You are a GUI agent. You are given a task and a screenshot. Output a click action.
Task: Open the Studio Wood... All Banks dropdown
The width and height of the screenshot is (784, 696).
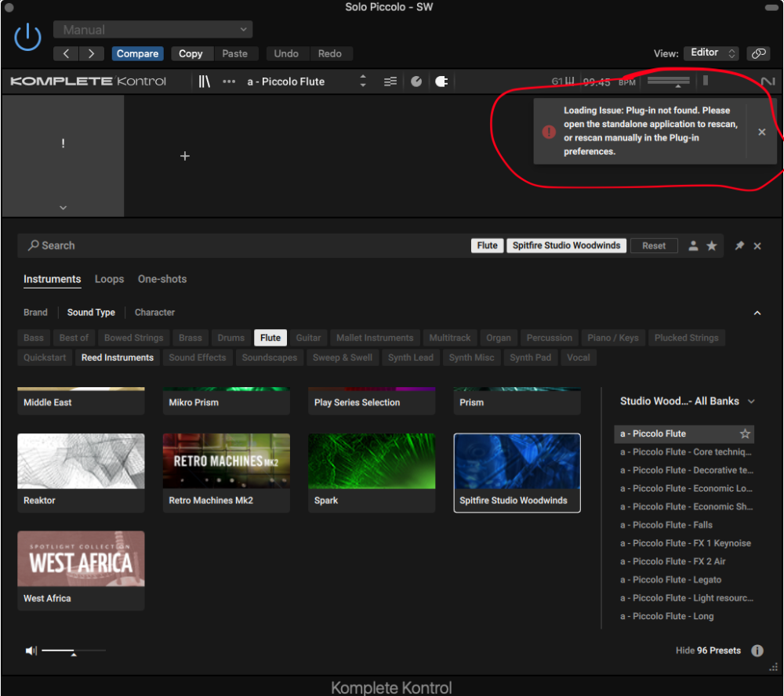tap(687, 401)
